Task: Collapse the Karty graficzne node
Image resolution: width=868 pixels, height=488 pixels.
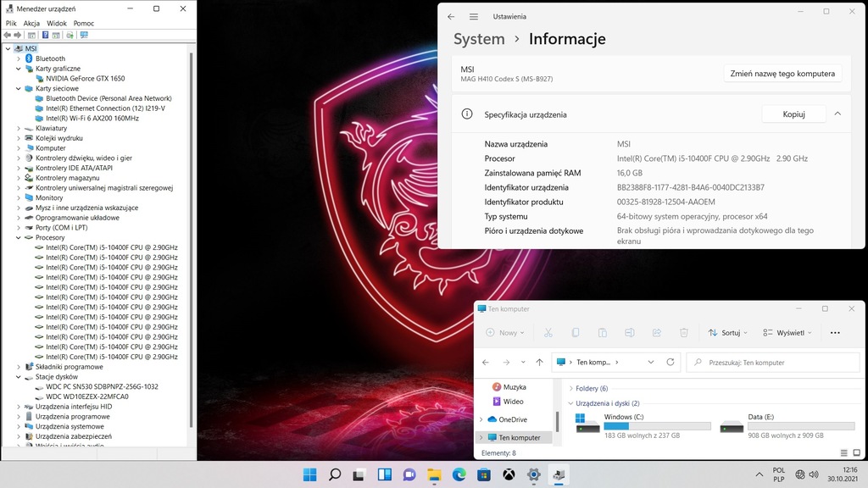Action: [x=19, y=69]
